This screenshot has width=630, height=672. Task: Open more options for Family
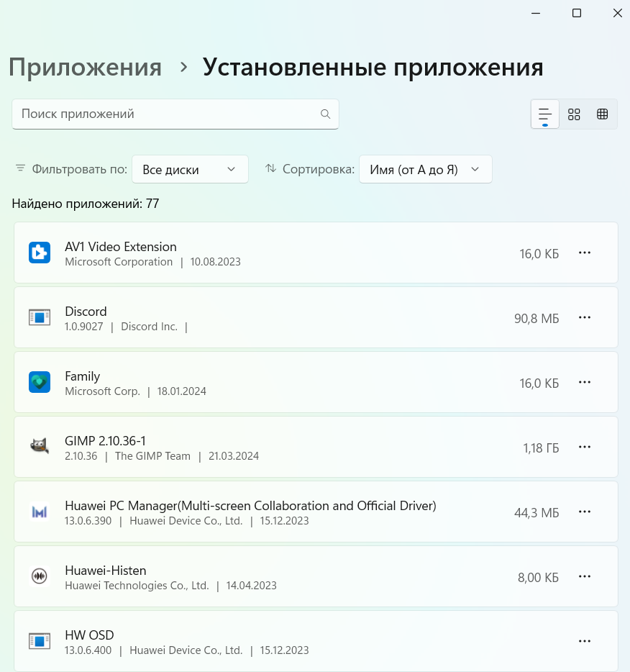[585, 382]
